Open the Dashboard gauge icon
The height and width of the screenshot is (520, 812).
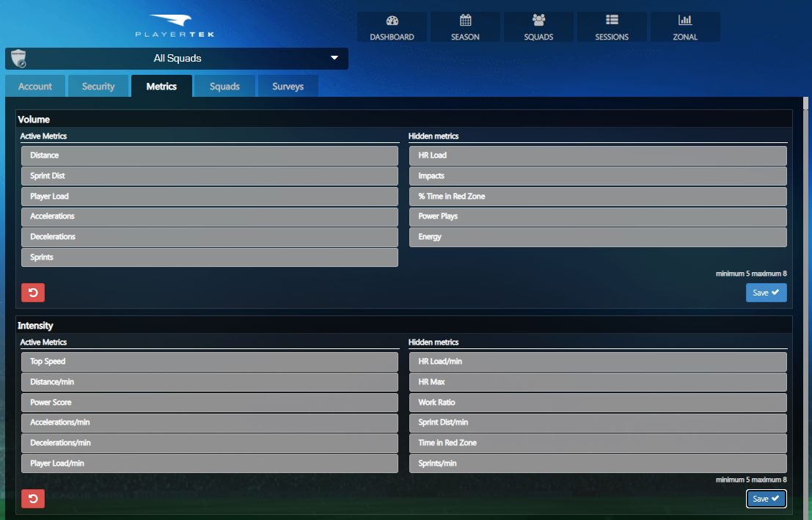pos(392,21)
